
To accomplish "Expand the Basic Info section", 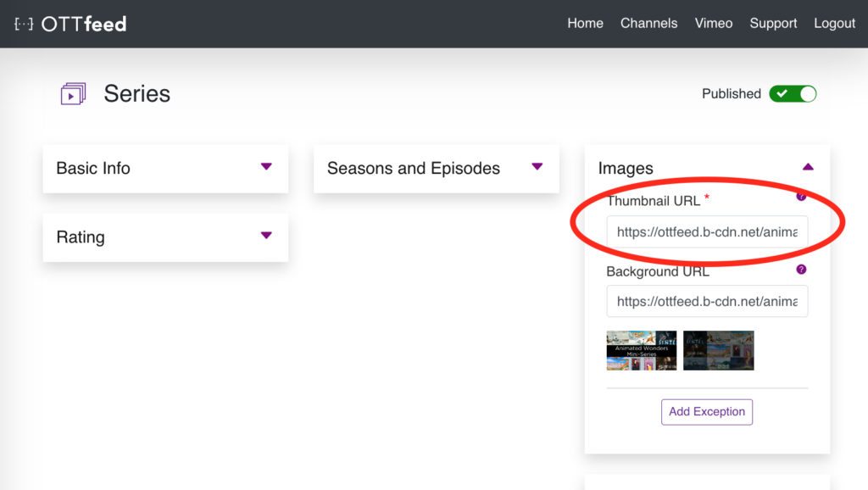I will (x=266, y=168).
